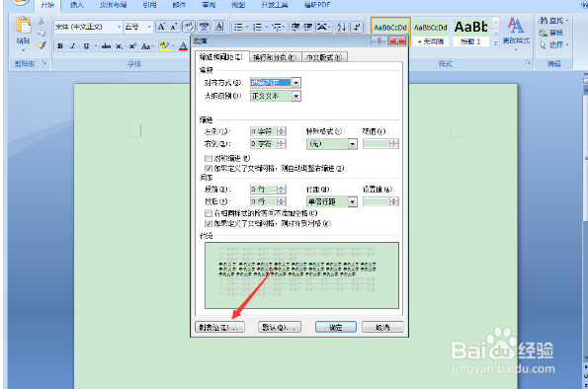
Task: Click the Replace (替换) icon
Action: tap(551, 33)
